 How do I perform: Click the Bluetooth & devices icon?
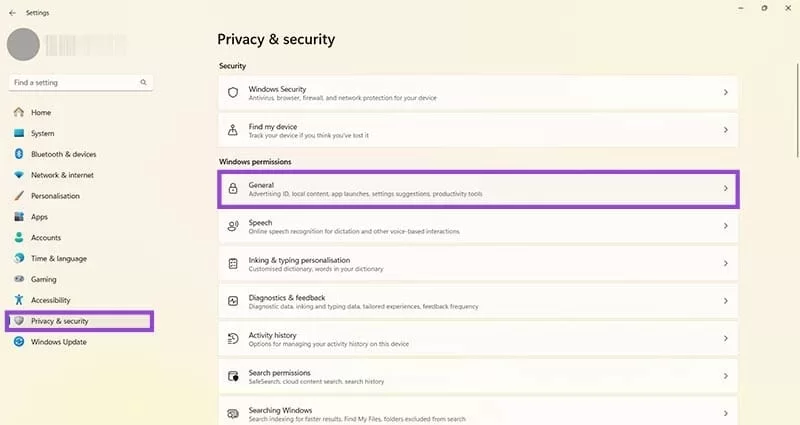tap(18, 154)
